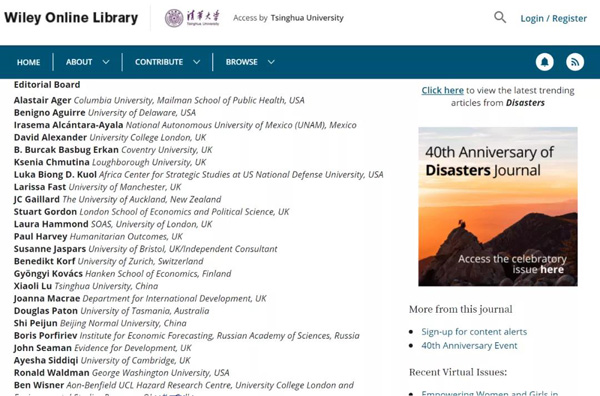The image size is (600, 396).
Task: Select the name 'Susanne Jaspars'
Action: tap(50, 249)
